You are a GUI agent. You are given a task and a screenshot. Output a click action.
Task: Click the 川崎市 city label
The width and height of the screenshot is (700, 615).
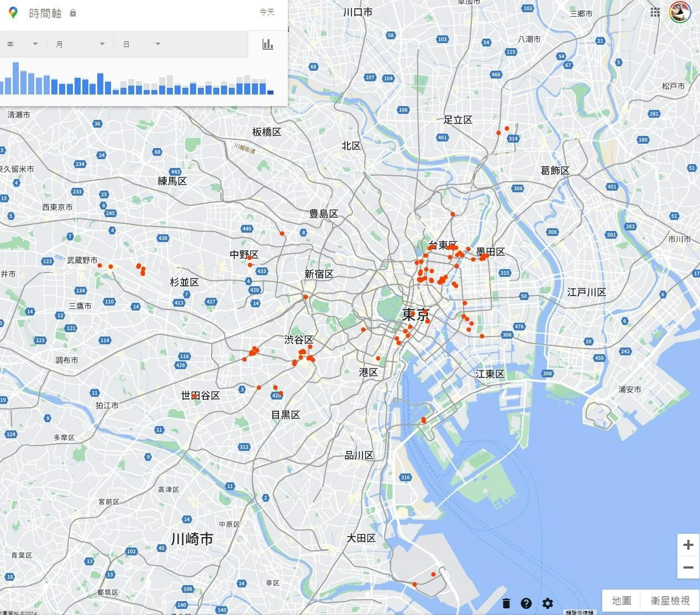pyautogui.click(x=192, y=539)
